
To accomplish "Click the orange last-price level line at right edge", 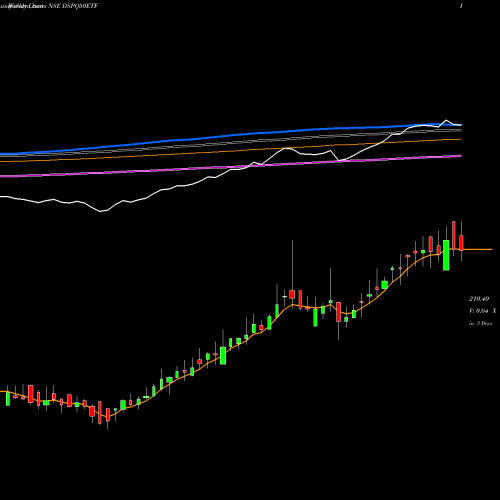I will (478, 249).
